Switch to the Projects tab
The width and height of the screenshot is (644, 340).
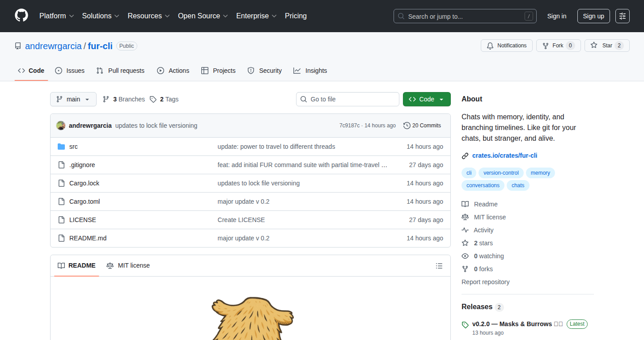point(218,71)
